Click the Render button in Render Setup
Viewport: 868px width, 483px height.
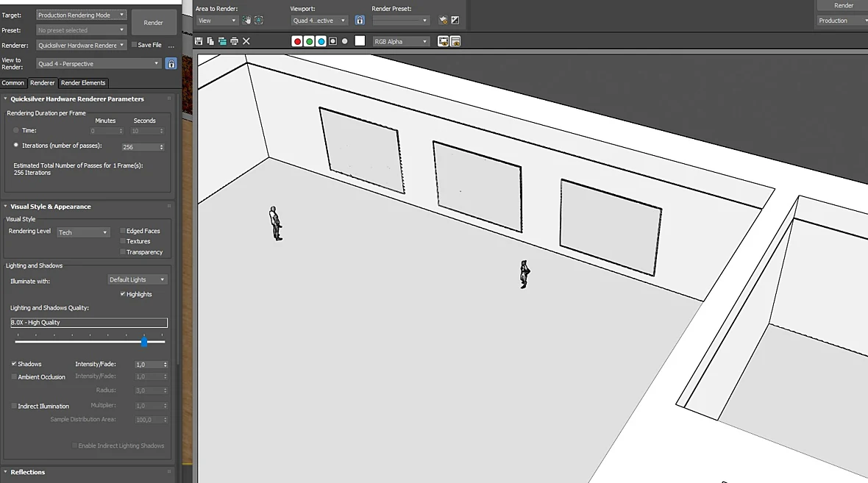pyautogui.click(x=153, y=23)
